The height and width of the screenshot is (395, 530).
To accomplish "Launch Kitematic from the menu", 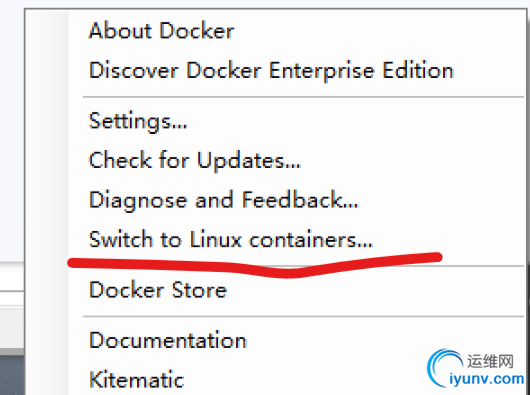I will coord(136,379).
